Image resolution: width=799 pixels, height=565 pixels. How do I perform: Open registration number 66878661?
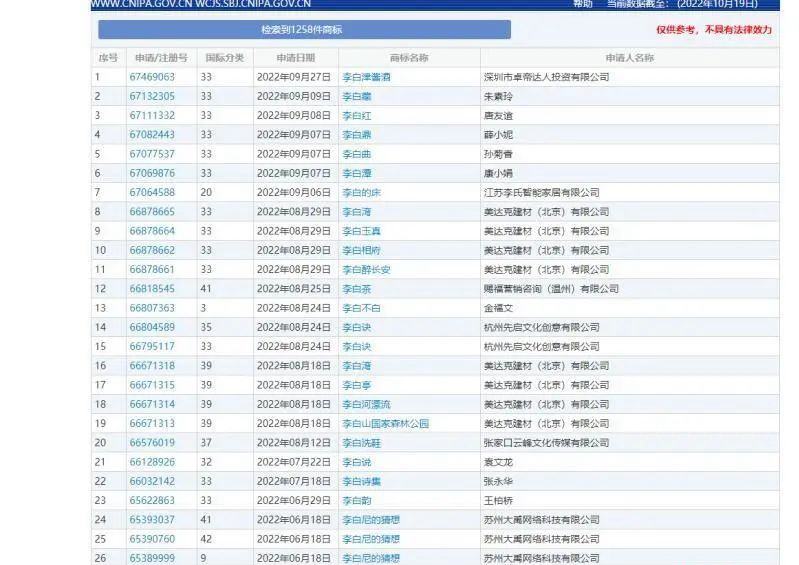152,270
